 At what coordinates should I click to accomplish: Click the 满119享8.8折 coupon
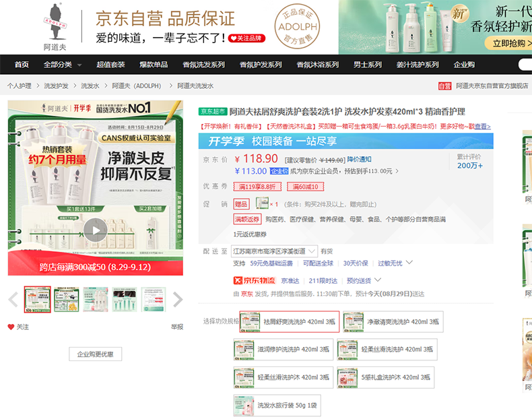click(x=257, y=187)
